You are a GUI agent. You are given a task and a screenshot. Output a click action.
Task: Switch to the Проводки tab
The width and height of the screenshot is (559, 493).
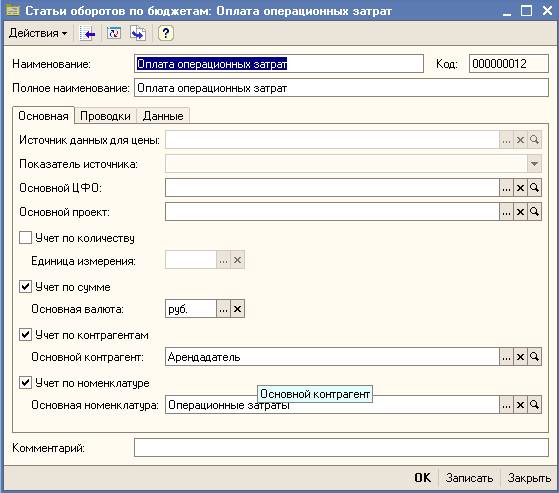pos(105,116)
